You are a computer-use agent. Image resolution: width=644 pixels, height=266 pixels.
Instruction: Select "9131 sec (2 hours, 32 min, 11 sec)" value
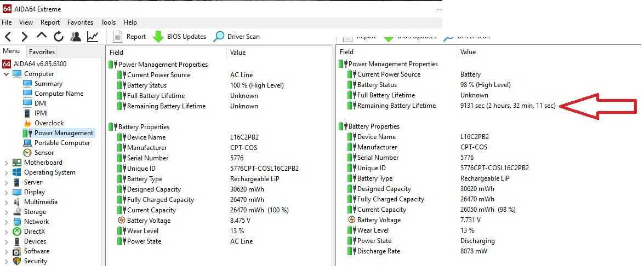(x=508, y=106)
